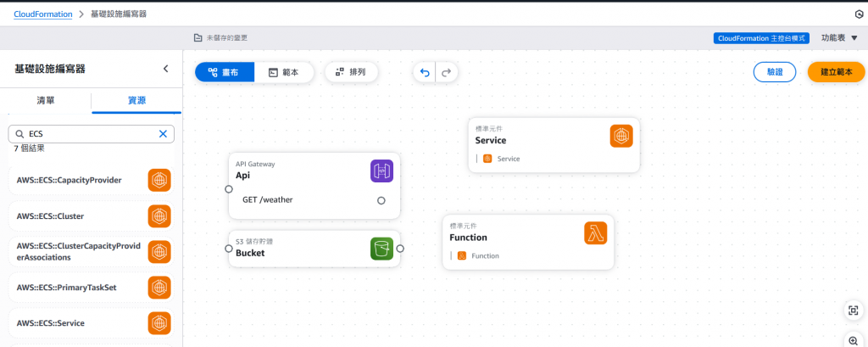Image resolution: width=868 pixels, height=347 pixels.
Task: Open the 清單 tab
Action: 46,100
